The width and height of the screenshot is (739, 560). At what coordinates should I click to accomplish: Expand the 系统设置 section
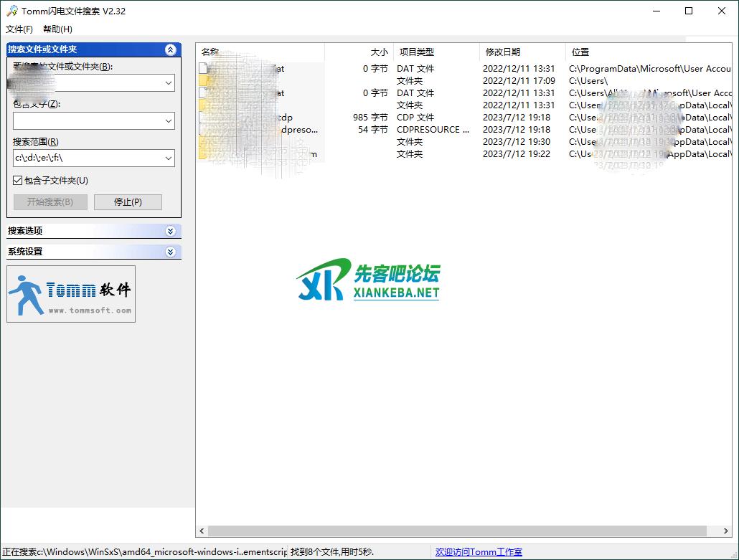point(170,252)
